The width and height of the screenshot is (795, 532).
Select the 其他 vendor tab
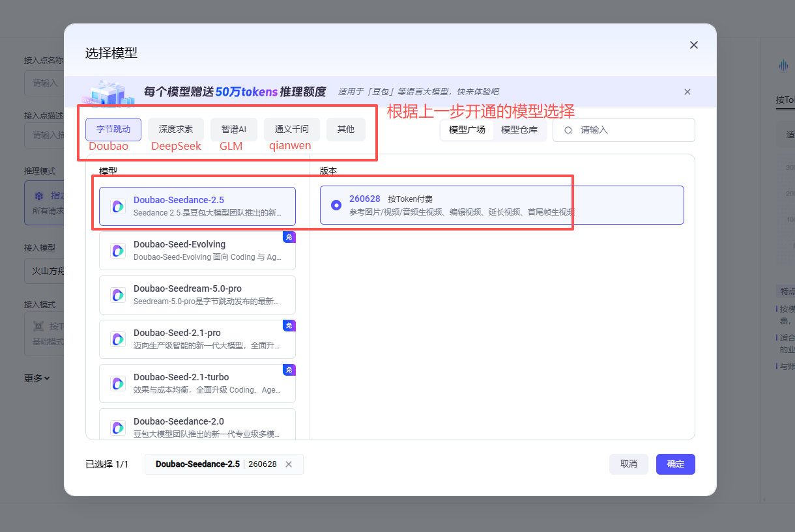click(346, 130)
